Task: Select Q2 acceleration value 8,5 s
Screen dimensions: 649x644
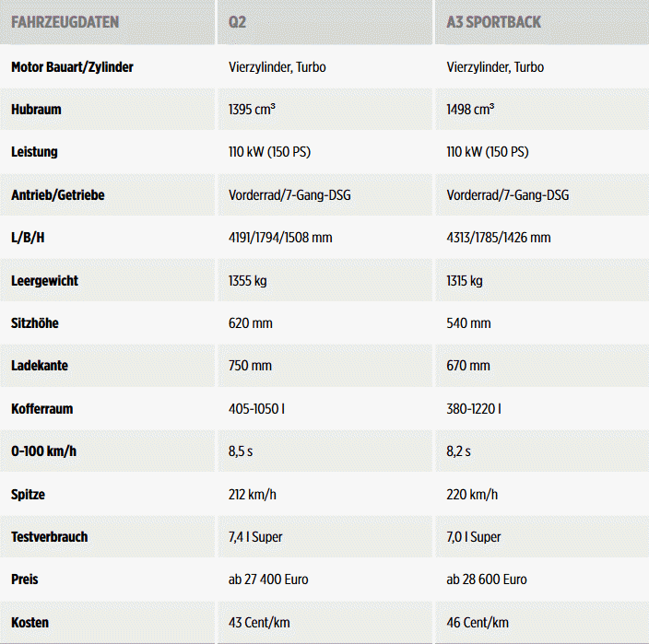Action: pyautogui.click(x=241, y=451)
